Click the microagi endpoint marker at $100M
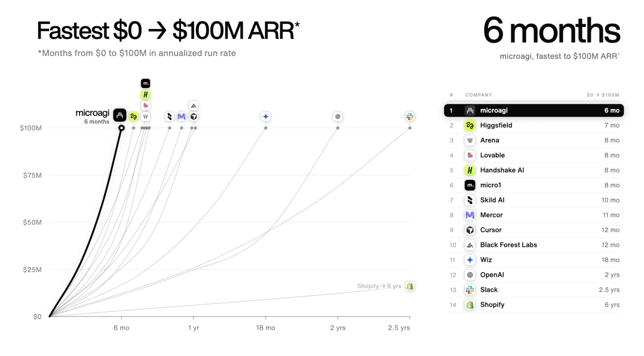 pyautogui.click(x=121, y=128)
